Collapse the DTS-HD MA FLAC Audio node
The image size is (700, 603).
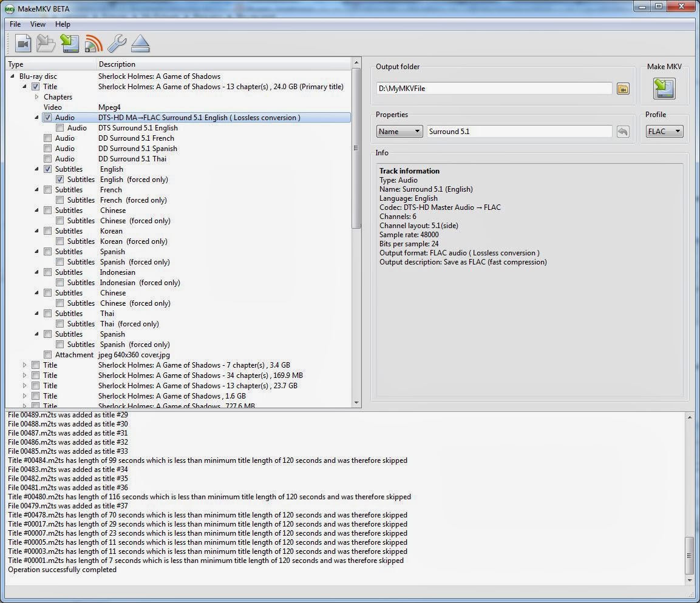pos(36,118)
